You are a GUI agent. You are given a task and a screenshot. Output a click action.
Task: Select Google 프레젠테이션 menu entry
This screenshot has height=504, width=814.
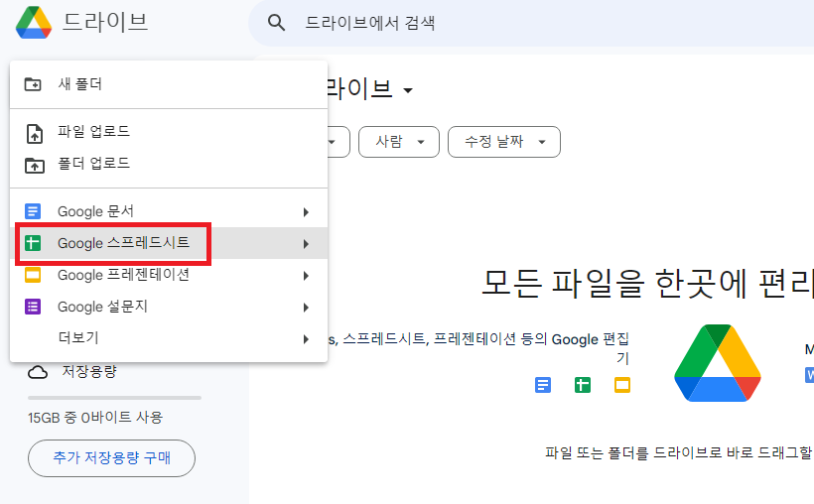[x=169, y=275]
